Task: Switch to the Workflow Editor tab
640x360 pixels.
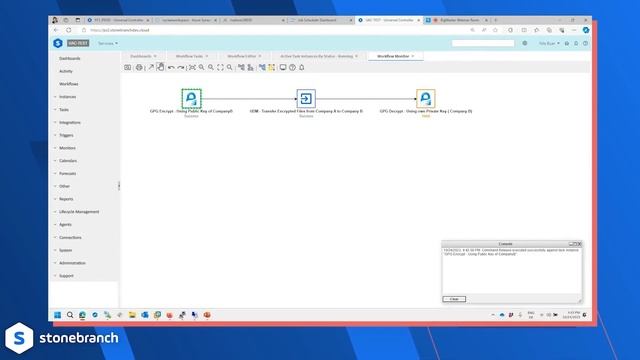Action: coord(244,56)
